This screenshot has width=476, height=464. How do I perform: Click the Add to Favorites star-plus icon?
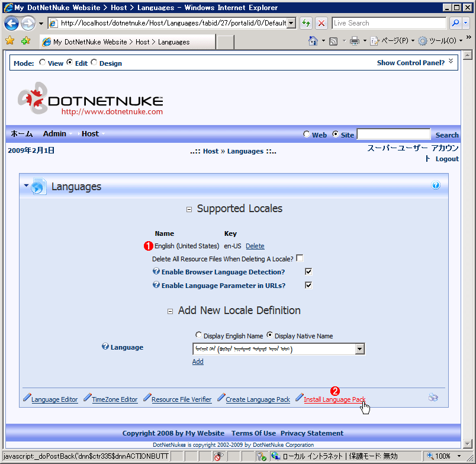point(26,40)
